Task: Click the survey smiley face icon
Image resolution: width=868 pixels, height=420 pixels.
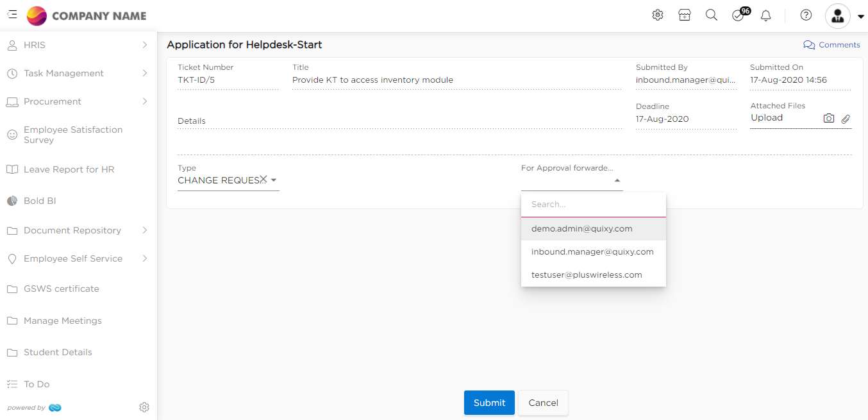Action: tap(12, 135)
